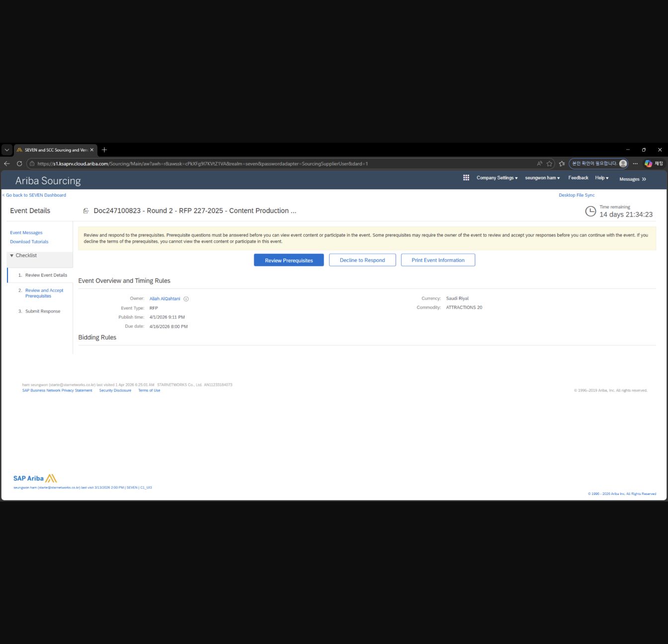The image size is (668, 644).
Task: Show owner info via the info icon
Action: [186, 299]
